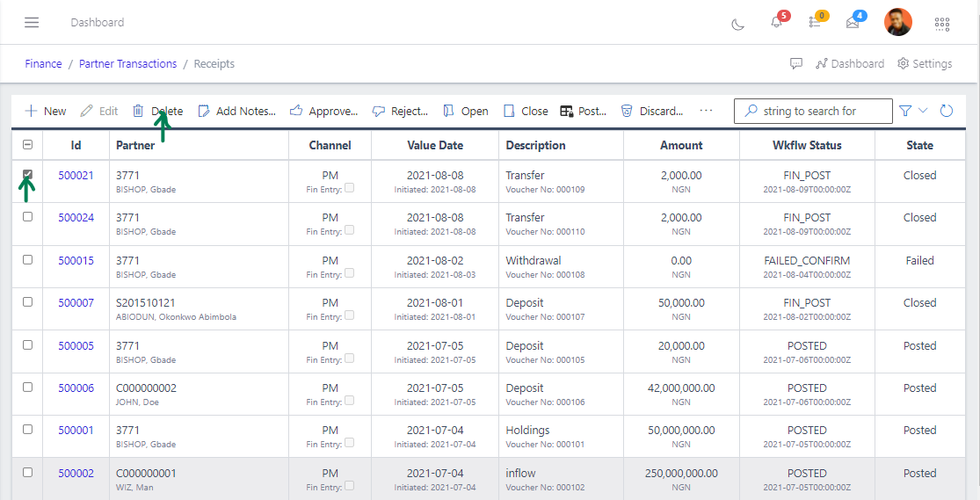Viewport: 980px width, 500px height.
Task: Open receipt Id 500007 link
Action: [76, 302]
